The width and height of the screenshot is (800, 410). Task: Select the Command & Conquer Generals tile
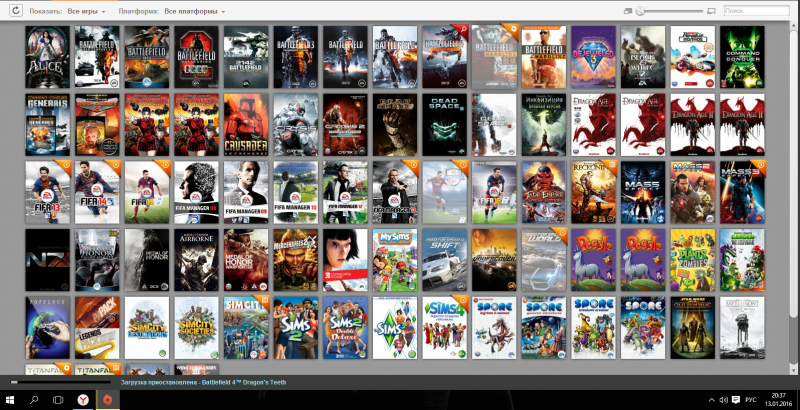click(47, 125)
